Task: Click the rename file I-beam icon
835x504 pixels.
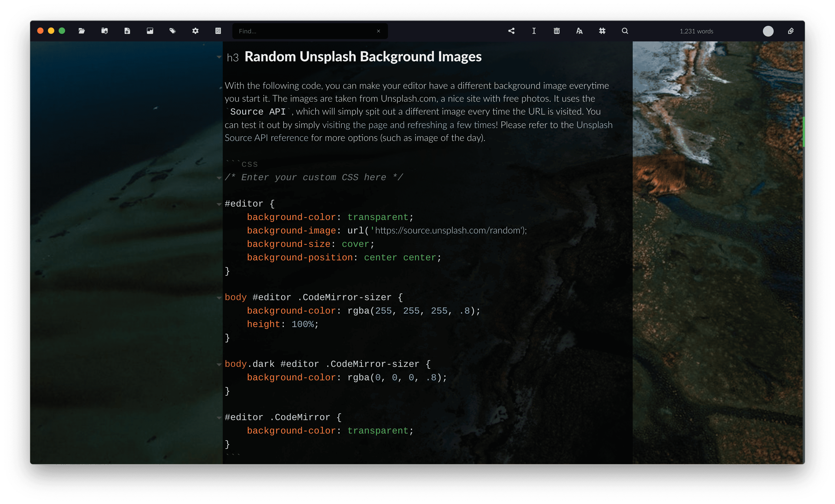Action: click(534, 31)
